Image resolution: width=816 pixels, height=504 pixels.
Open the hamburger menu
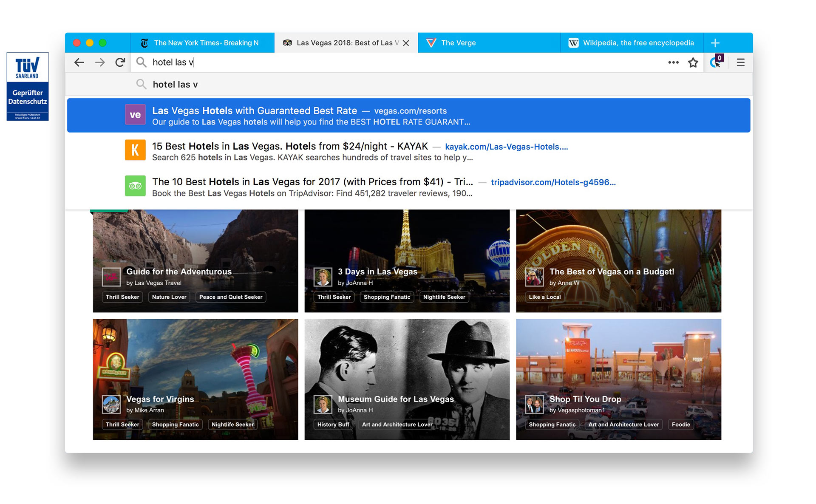coord(740,62)
